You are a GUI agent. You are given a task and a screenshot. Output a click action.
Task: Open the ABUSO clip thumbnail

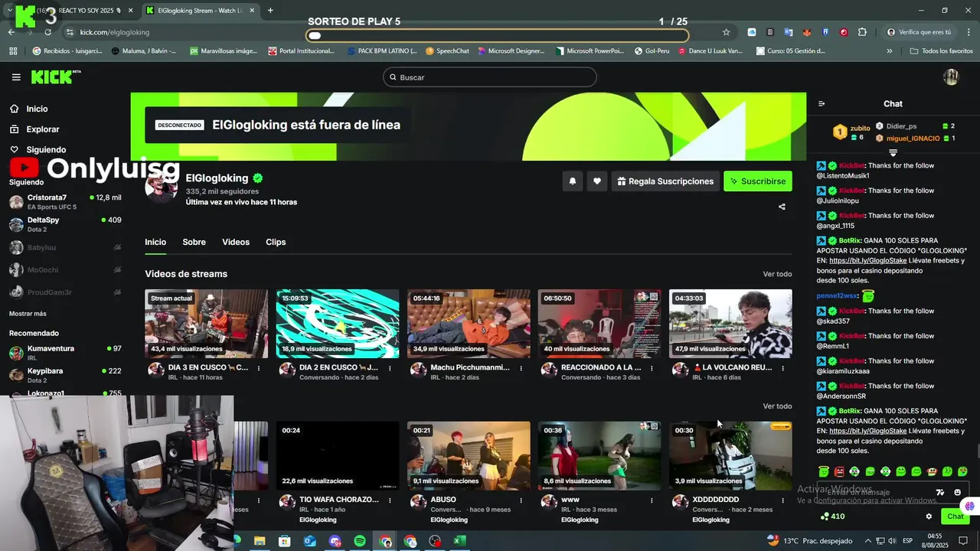pos(469,456)
